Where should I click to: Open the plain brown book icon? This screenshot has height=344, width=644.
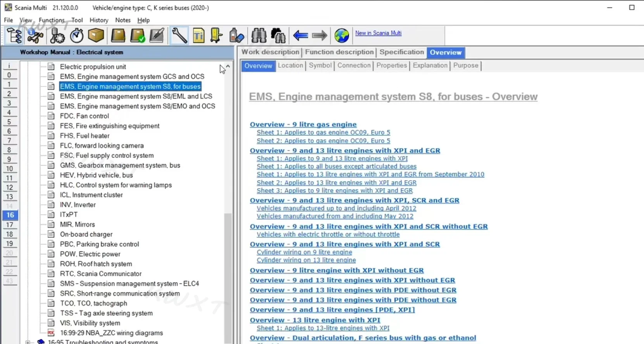118,36
